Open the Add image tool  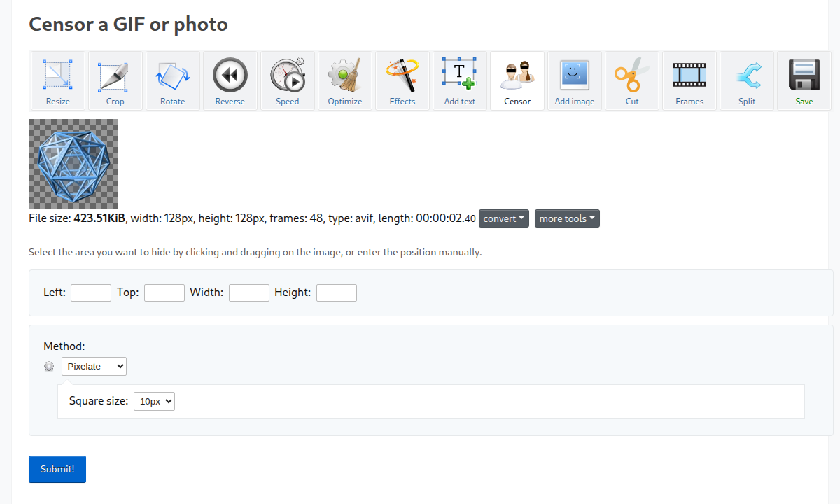pyautogui.click(x=574, y=81)
